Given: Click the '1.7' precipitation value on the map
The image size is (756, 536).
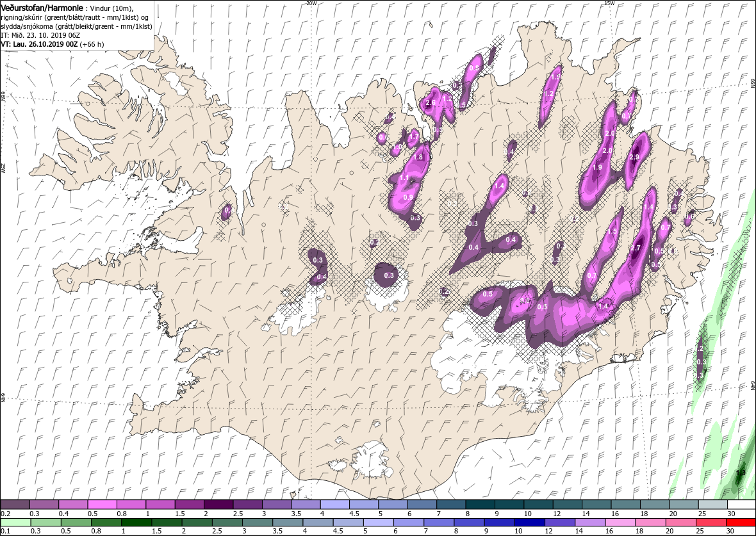Looking at the screenshot, I should (x=414, y=137).
